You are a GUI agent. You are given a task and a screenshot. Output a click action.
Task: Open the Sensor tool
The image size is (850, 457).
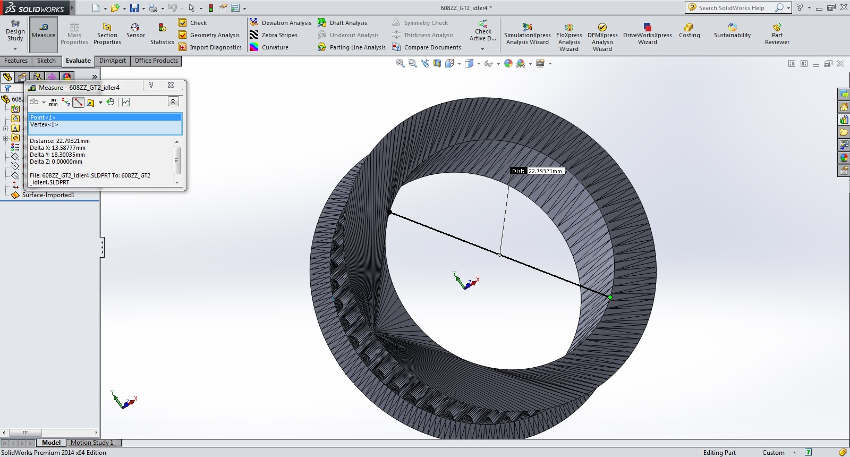click(136, 30)
